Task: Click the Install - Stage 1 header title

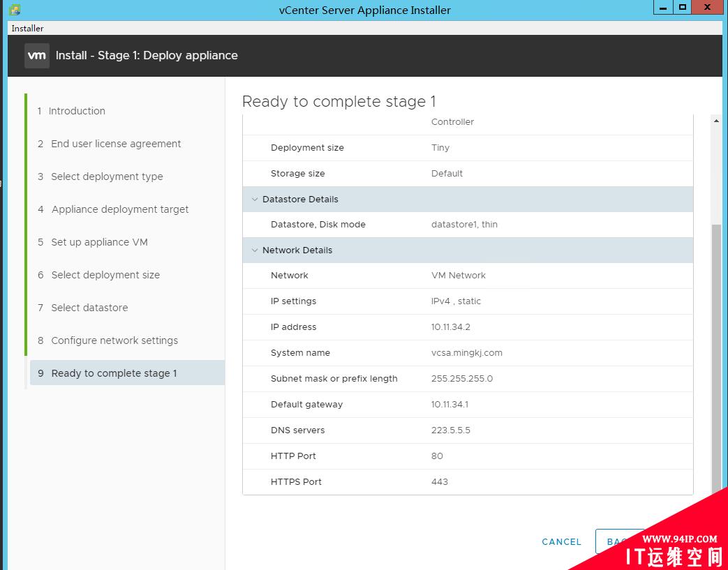Action: tap(147, 55)
